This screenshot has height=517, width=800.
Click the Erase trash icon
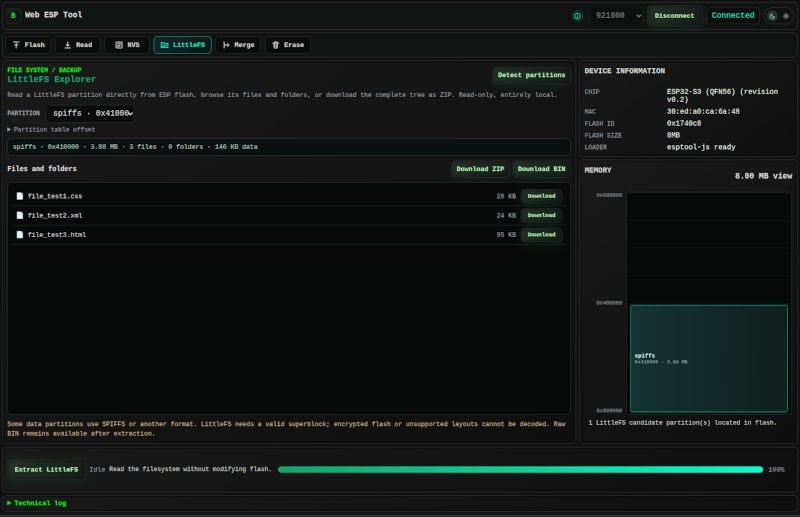point(276,45)
